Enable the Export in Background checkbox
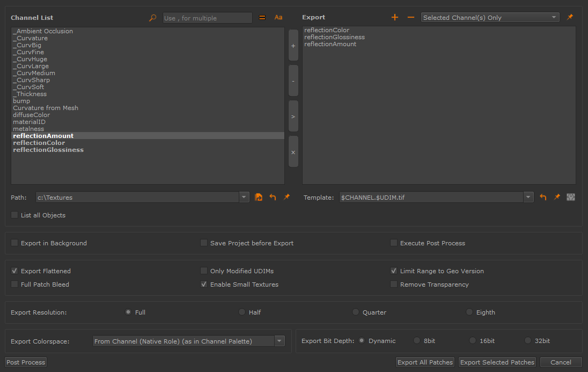Viewport: 588px width, 372px height. pos(14,243)
